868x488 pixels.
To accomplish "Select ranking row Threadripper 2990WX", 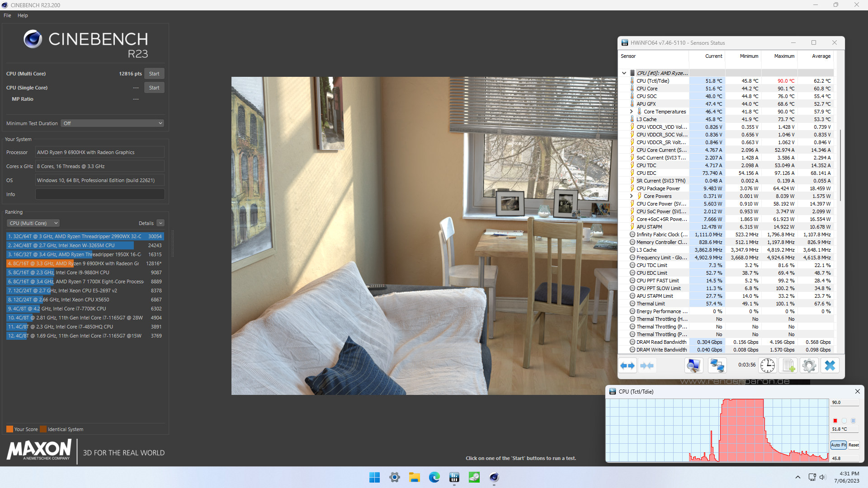I will pyautogui.click(x=85, y=236).
